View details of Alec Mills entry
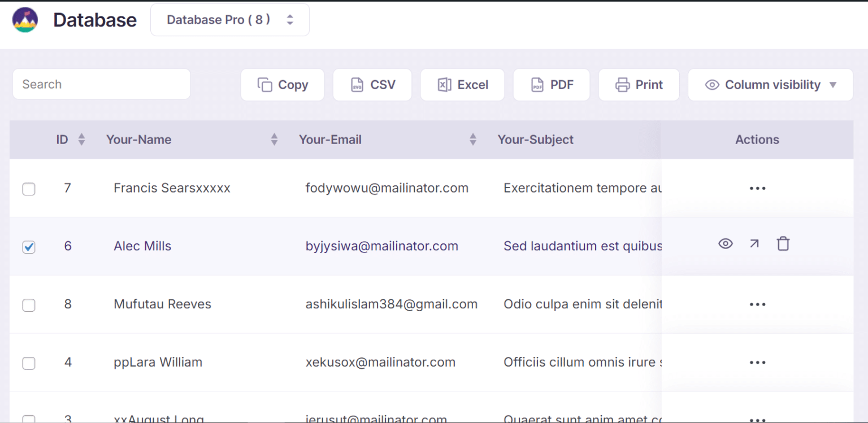Viewport: 868px width, 423px height. coord(725,243)
